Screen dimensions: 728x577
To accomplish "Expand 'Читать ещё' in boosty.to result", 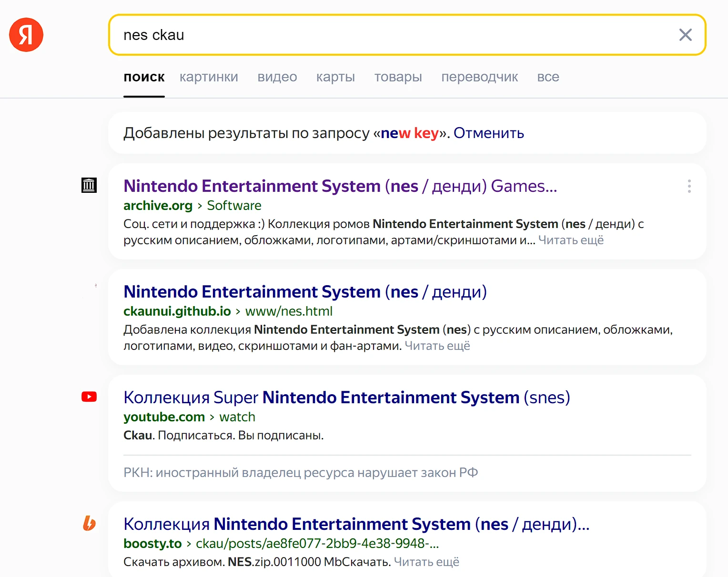I will (426, 562).
